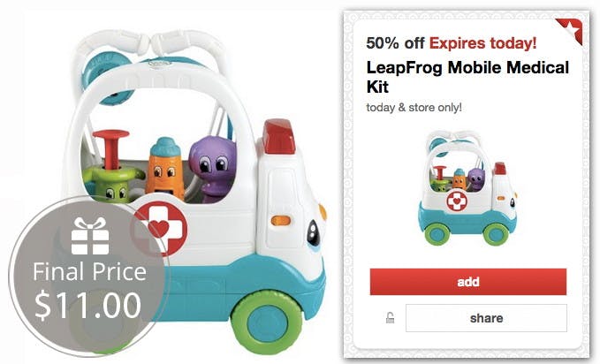Viewport: 600px width, 364px height.
Task: Click the red add button
Action: 467,282
